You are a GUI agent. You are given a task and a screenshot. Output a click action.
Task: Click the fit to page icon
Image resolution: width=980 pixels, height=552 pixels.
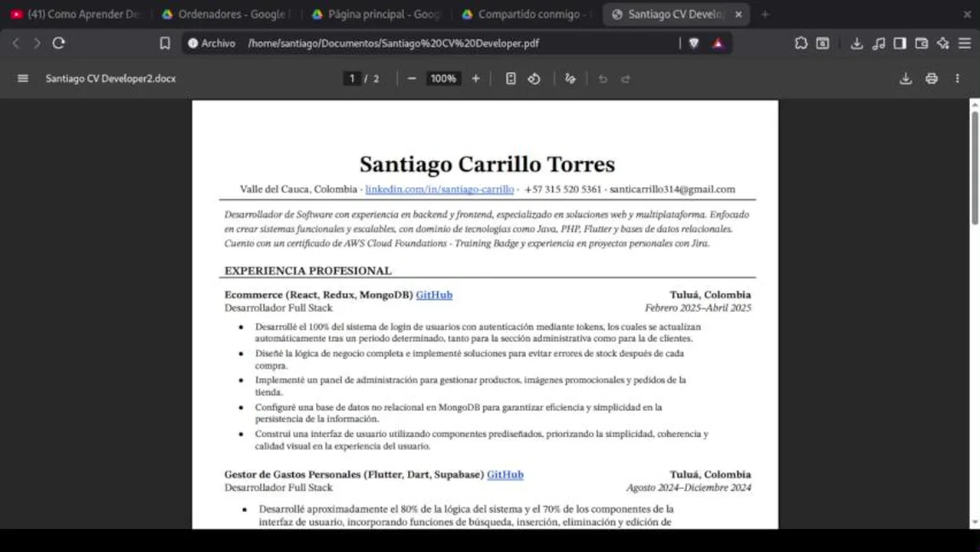[x=511, y=78]
